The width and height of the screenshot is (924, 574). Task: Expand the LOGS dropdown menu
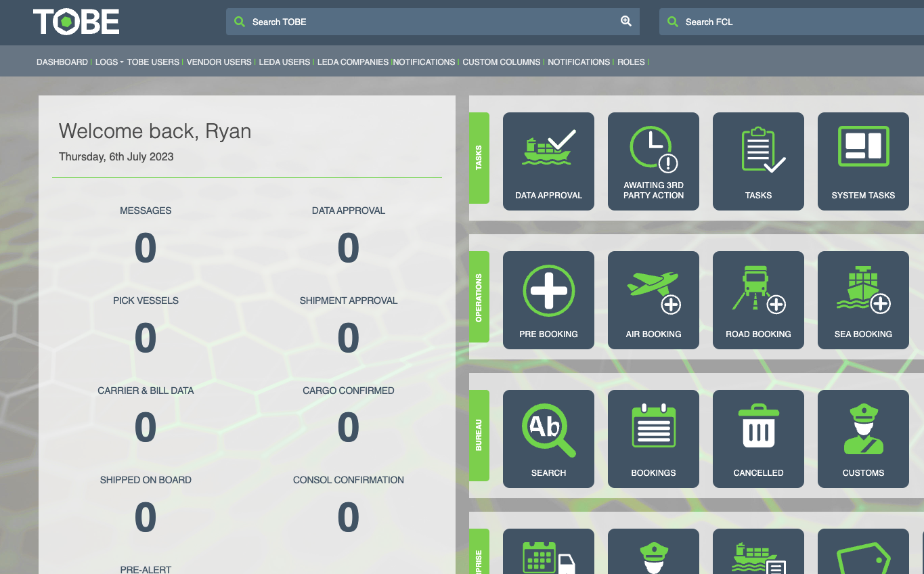(x=108, y=62)
